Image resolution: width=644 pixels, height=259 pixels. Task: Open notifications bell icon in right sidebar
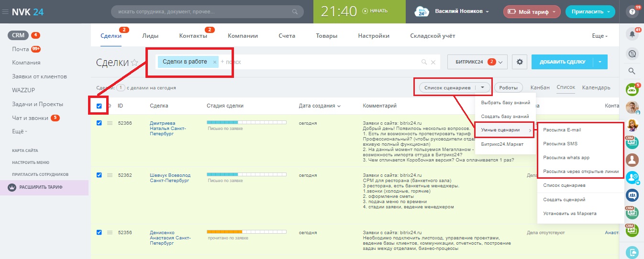(x=632, y=34)
